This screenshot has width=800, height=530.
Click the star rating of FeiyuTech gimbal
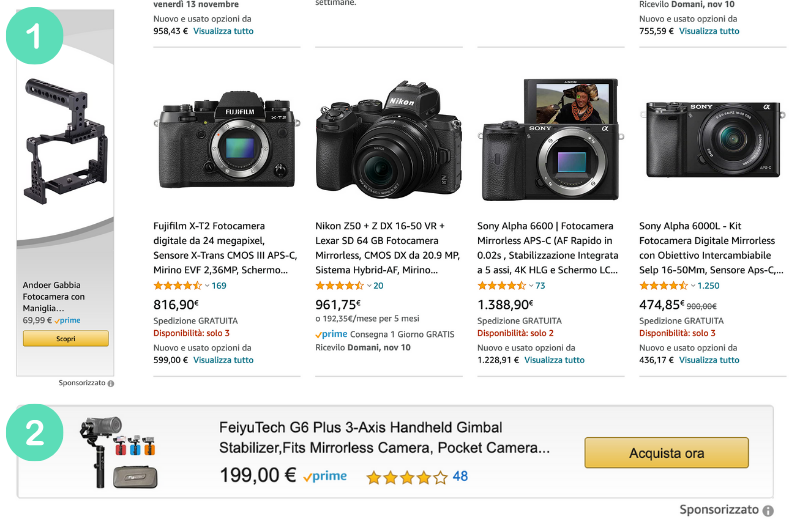click(406, 477)
